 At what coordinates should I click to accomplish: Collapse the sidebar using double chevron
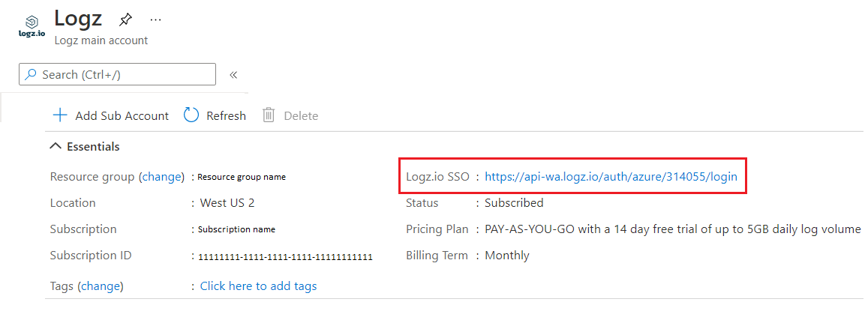[233, 75]
